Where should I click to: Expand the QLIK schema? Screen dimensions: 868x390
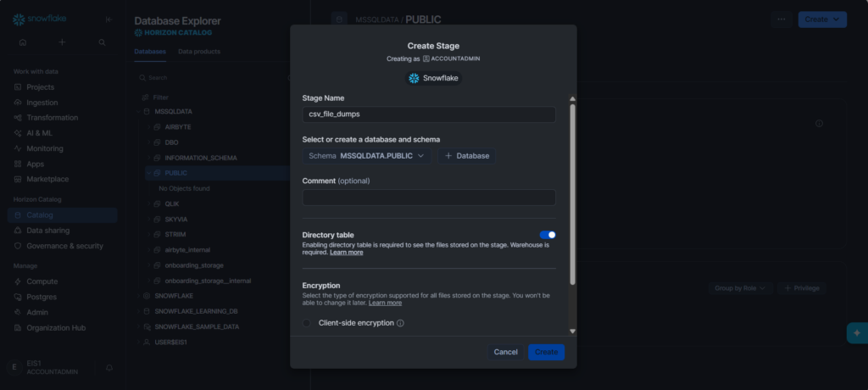149,203
